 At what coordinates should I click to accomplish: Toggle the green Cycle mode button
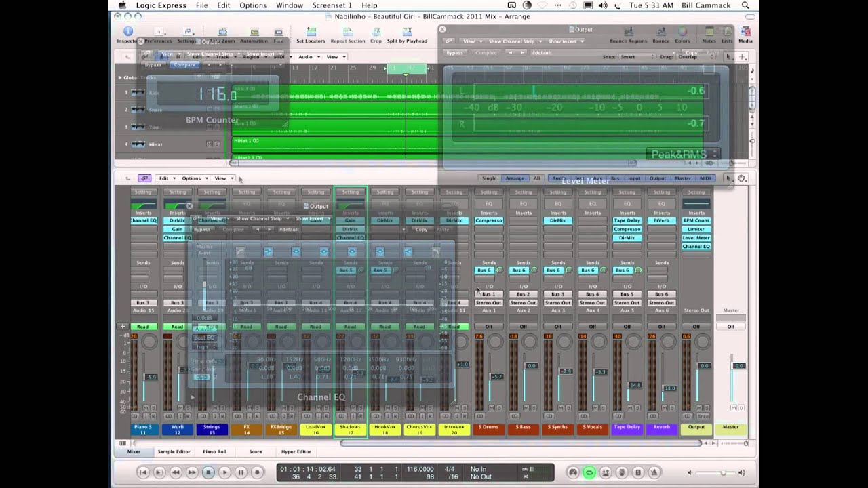[589, 472]
